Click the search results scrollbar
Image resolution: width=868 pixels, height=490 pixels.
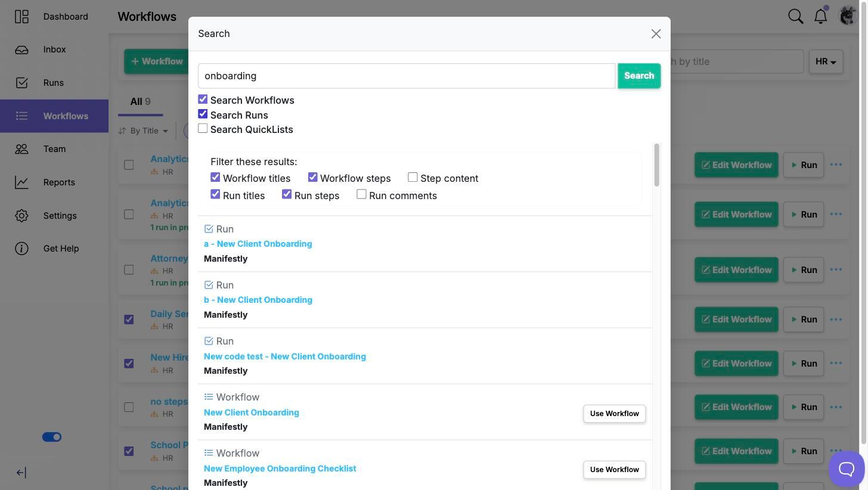coord(657,165)
